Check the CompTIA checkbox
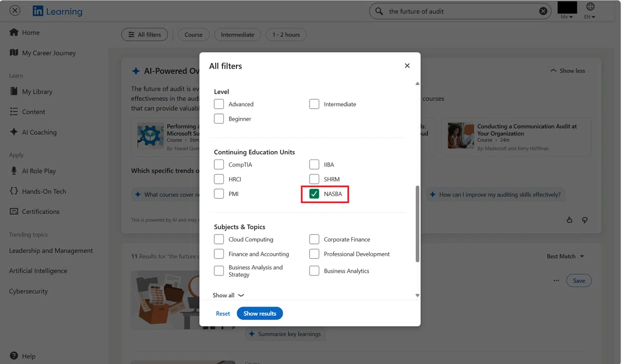The image size is (622, 364). pos(219,165)
